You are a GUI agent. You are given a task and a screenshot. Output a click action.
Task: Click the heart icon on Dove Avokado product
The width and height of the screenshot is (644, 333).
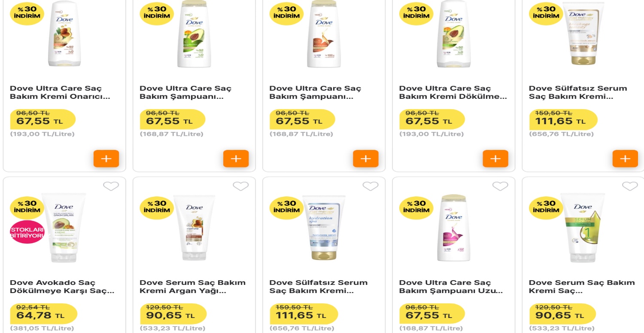coord(111,186)
